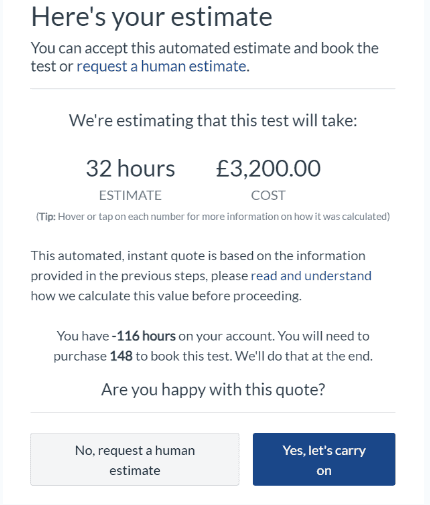Screen dimensions: 430x505
Task: Click the bold '-116 hours' balance text
Action: coord(143,336)
